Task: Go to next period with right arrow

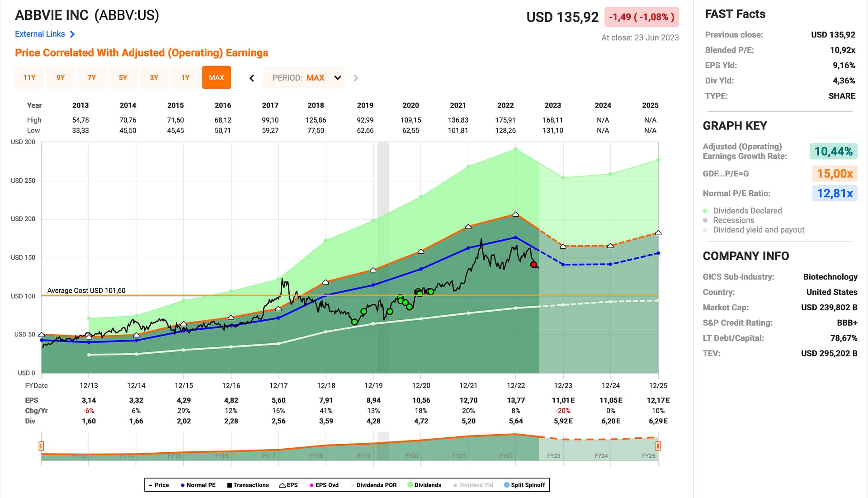Action: 356,78
